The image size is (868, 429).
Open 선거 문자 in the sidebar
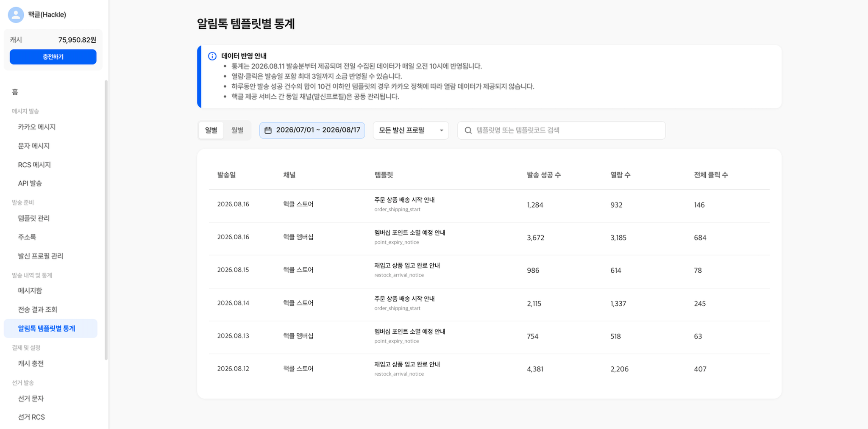point(31,399)
